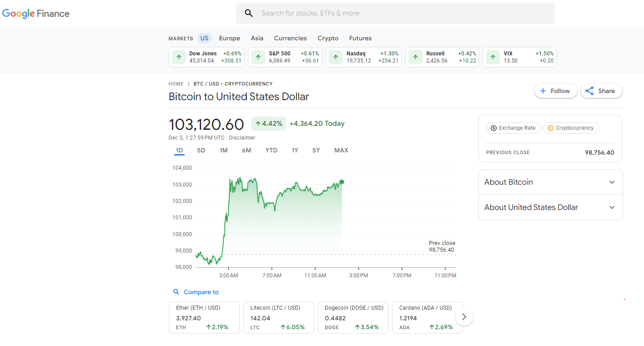This screenshot has width=644, height=346.
Task: Click the next arrow in comparison carousel
Action: 464,317
